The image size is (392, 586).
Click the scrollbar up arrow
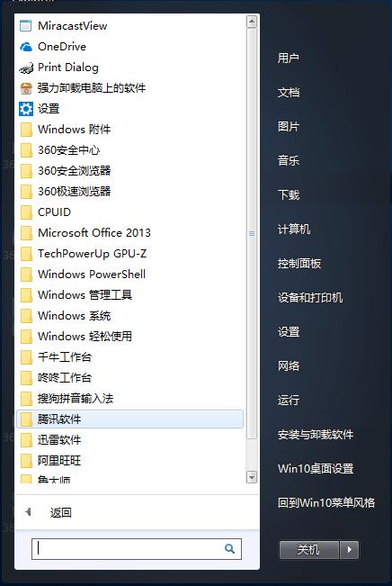252,22
